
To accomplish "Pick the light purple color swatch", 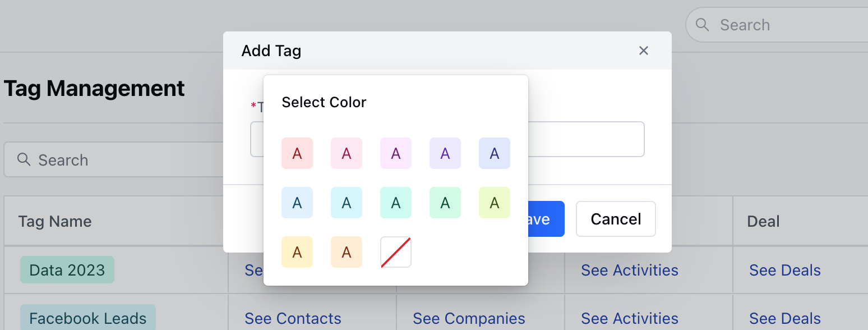I will click(x=396, y=153).
